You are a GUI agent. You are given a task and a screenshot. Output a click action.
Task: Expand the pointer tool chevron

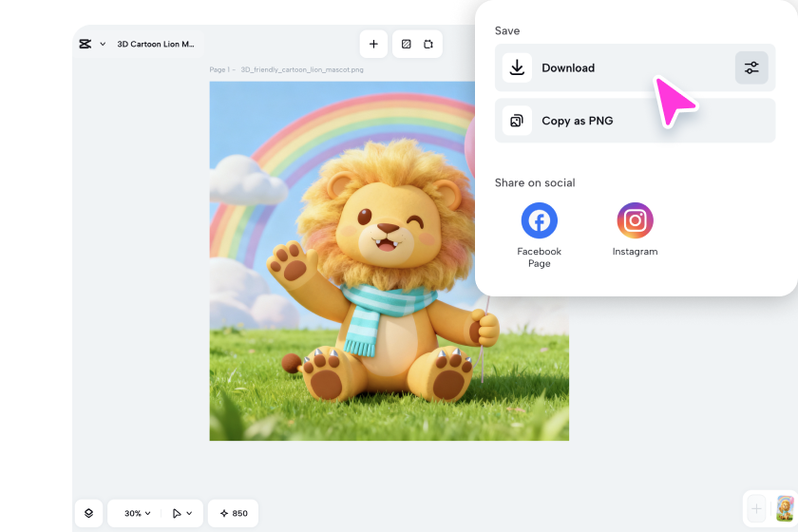[x=189, y=513]
